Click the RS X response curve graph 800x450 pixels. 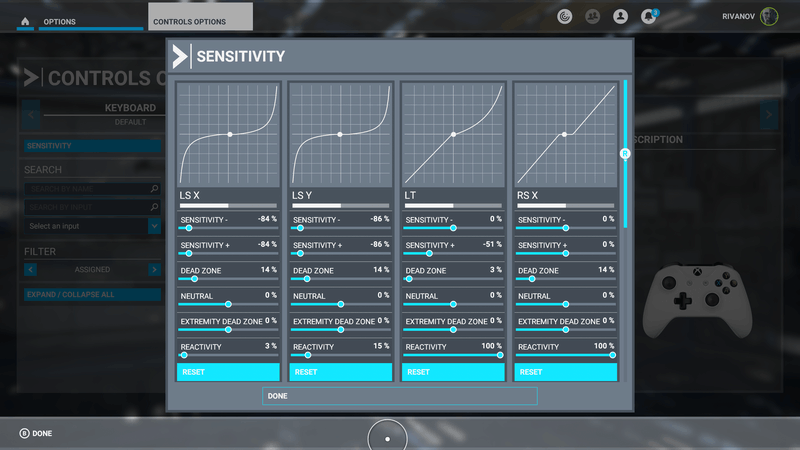pyautogui.click(x=566, y=134)
